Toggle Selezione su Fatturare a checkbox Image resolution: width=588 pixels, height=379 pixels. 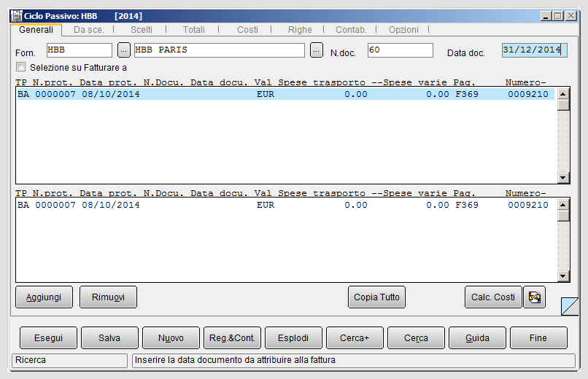(21, 67)
